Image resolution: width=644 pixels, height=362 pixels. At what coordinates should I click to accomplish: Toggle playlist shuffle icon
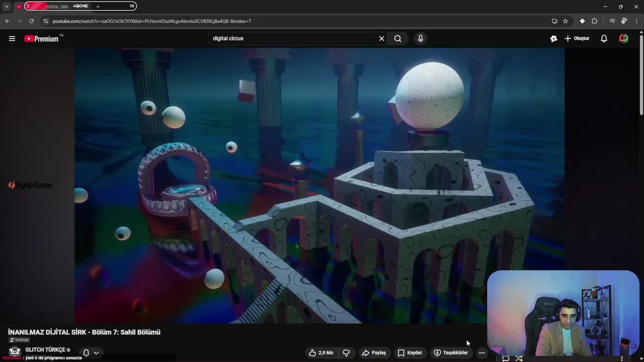point(519,358)
